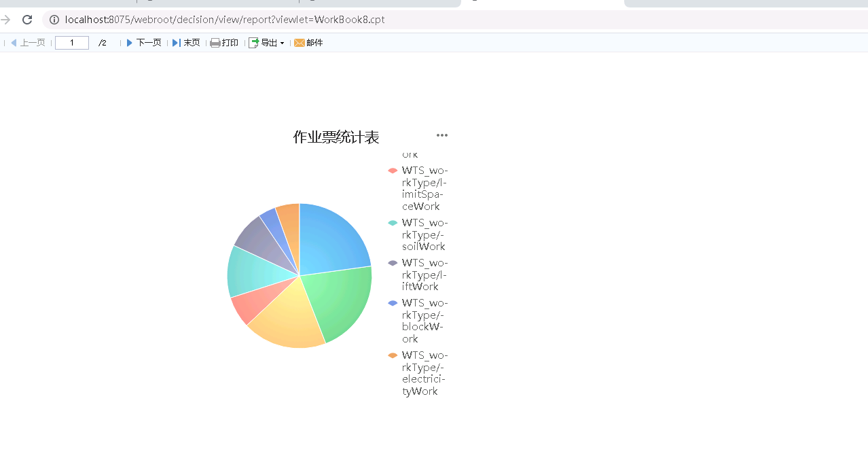The image size is (868, 460).
Task: Click the total pages indicator /2
Action: [103, 43]
